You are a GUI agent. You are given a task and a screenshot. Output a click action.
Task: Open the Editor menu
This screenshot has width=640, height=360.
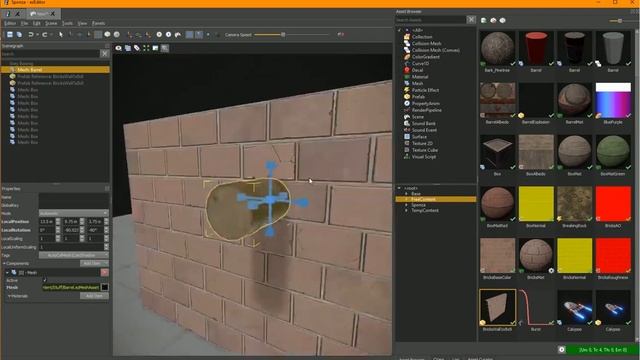tap(10, 23)
